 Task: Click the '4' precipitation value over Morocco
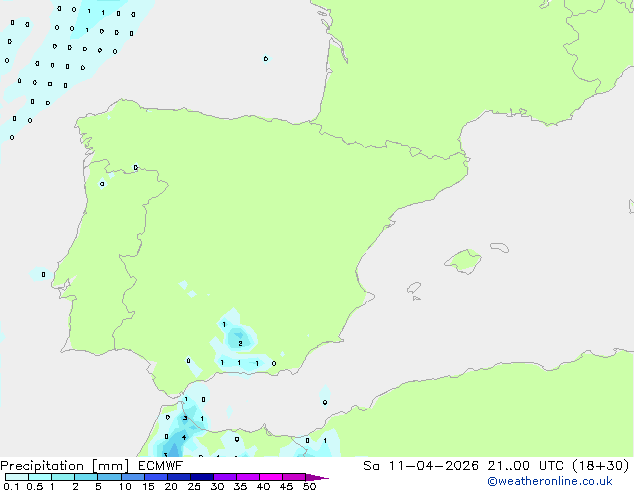(x=184, y=437)
